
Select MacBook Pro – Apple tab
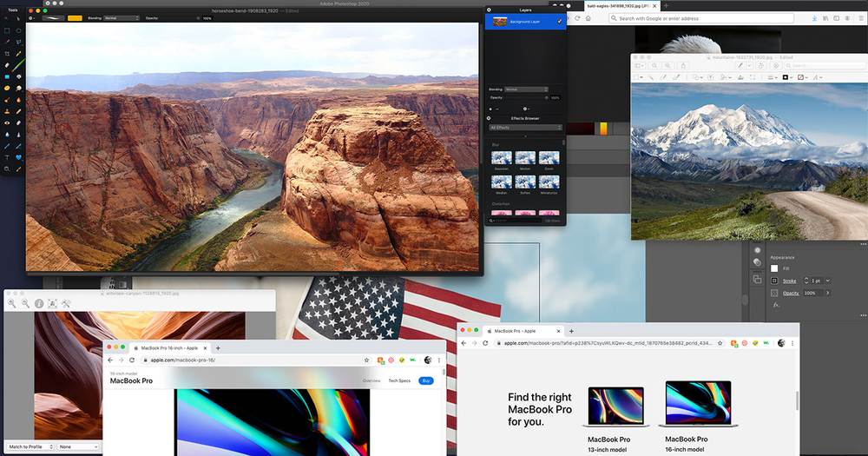[x=523, y=331]
